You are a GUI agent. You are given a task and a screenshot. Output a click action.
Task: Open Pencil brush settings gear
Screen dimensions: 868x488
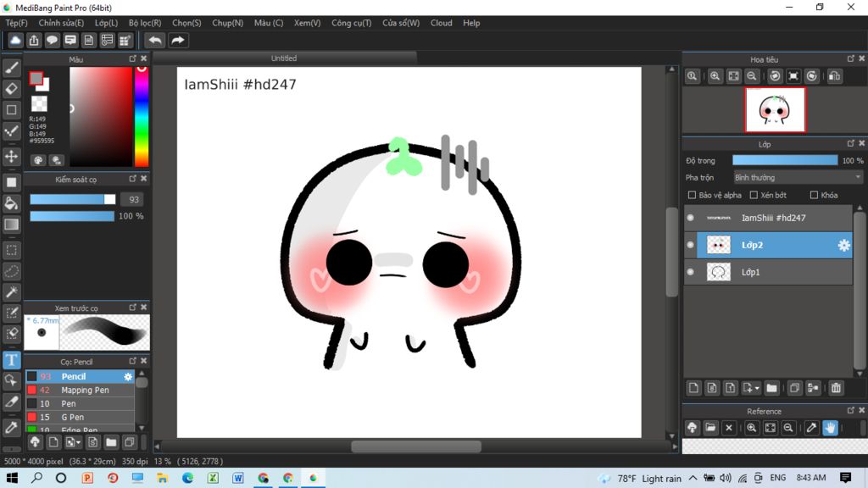(x=128, y=376)
